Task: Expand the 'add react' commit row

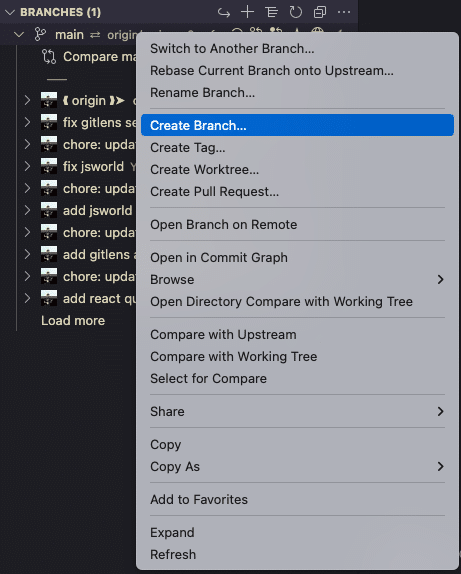Action: click(x=27, y=298)
